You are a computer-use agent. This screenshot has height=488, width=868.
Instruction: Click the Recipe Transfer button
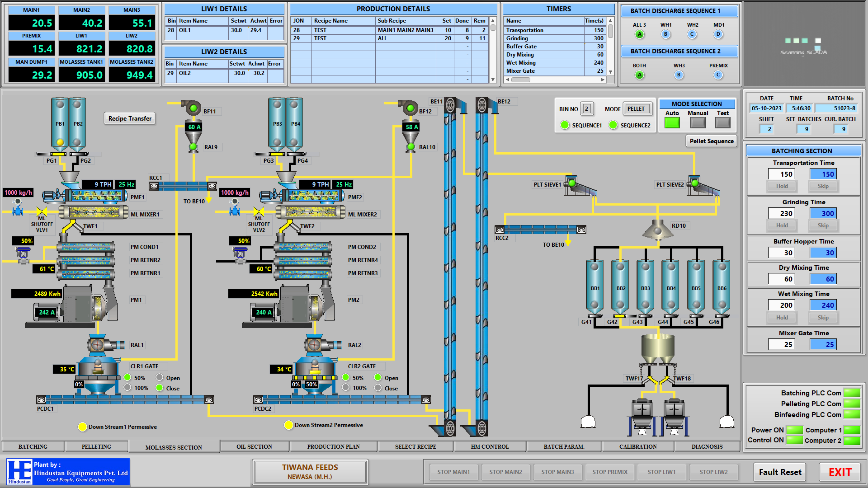coord(130,119)
